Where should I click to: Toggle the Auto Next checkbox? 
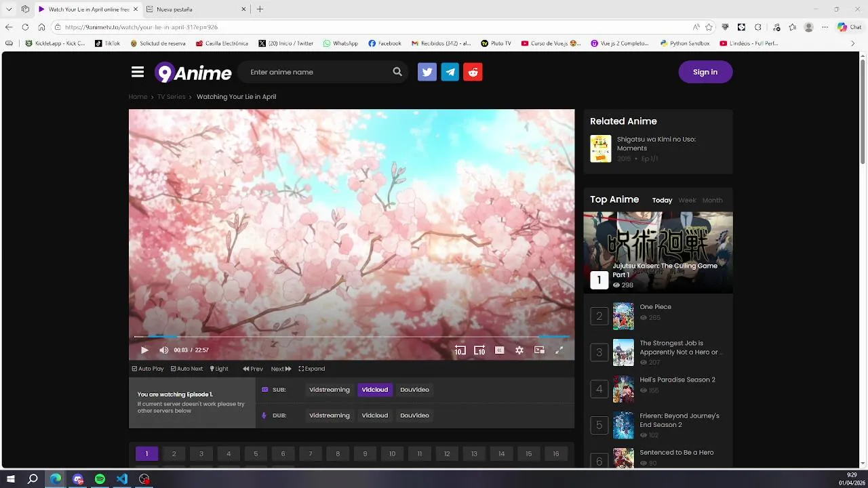click(186, 369)
